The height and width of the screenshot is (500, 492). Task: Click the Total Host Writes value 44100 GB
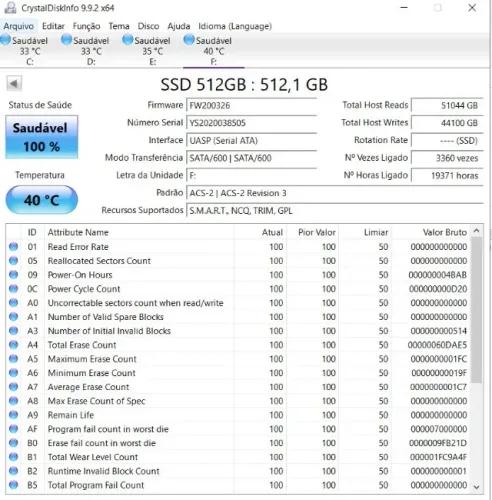click(447, 123)
